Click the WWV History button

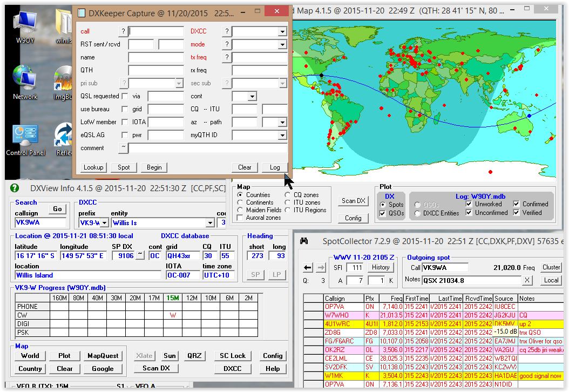click(381, 267)
